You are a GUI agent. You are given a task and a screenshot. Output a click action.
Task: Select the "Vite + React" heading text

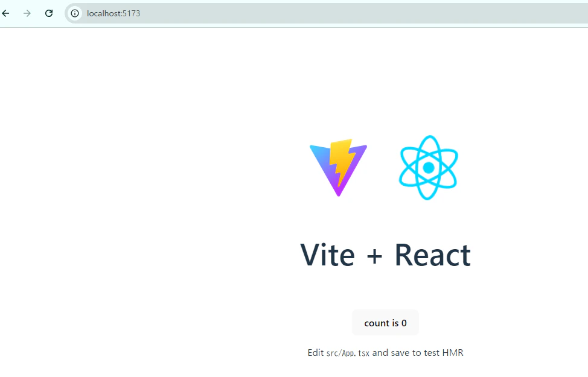point(385,255)
